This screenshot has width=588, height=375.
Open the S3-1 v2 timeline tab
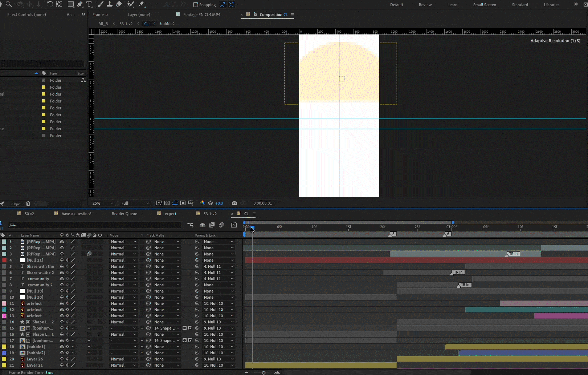(x=210, y=214)
